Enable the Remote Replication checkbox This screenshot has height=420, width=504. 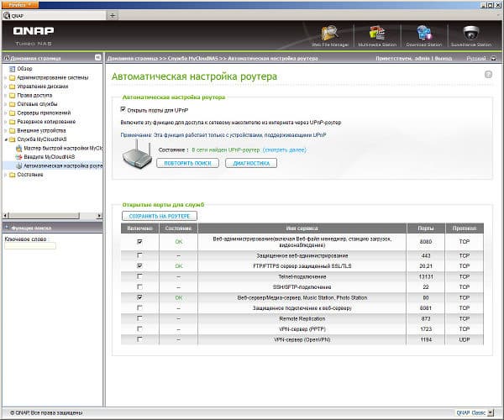pos(139,318)
